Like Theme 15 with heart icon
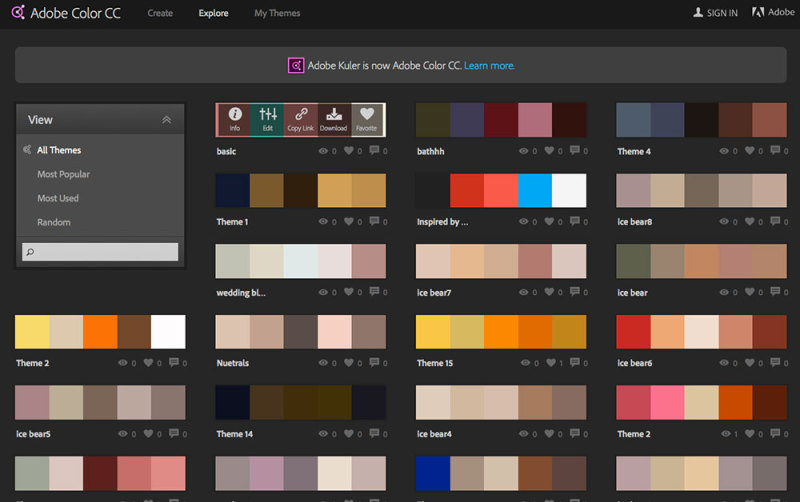800x502 pixels. point(551,362)
